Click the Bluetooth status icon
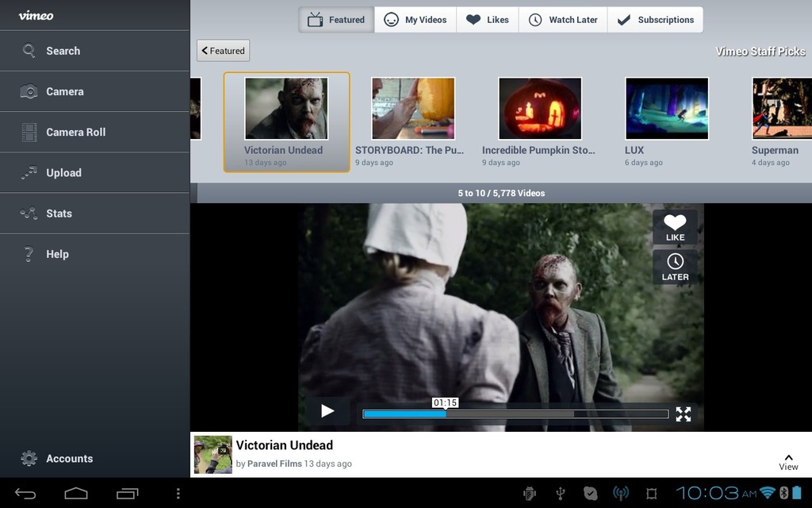 [783, 492]
